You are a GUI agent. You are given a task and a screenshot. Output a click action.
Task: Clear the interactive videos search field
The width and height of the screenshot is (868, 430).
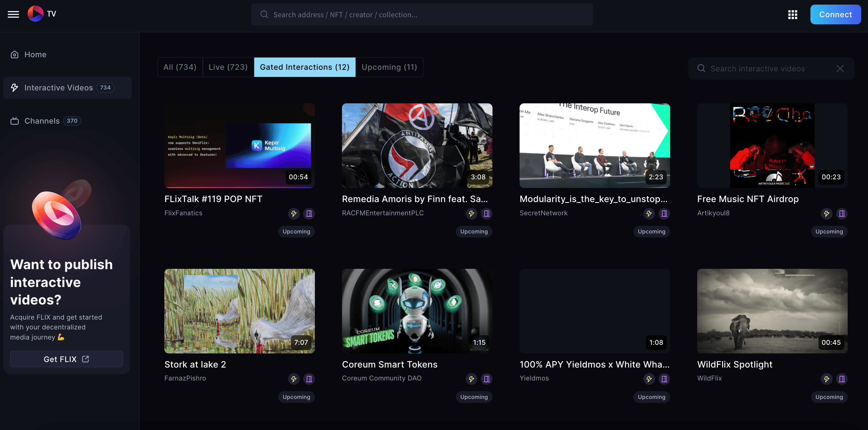840,68
